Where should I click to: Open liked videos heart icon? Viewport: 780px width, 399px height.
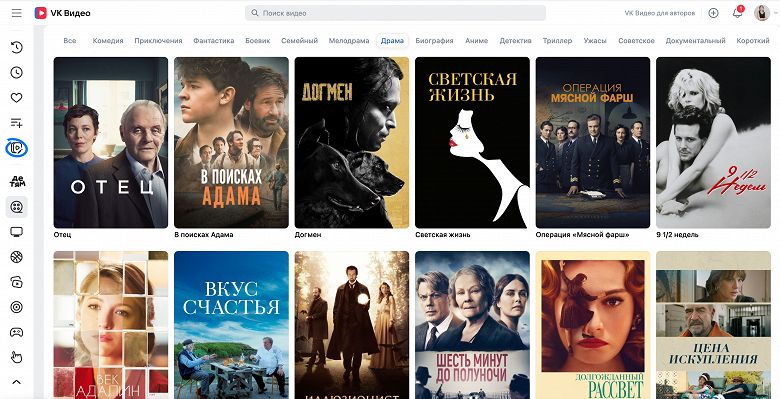[x=16, y=98]
